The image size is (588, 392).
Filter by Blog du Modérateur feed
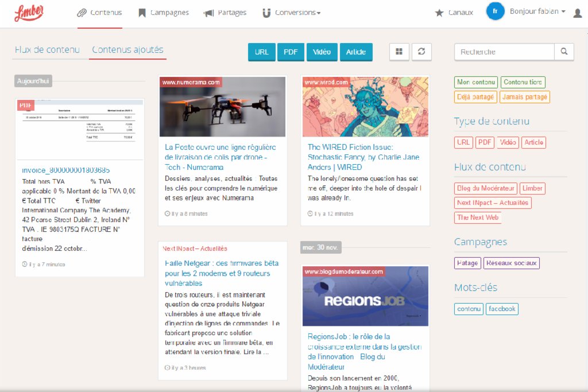coord(486,188)
